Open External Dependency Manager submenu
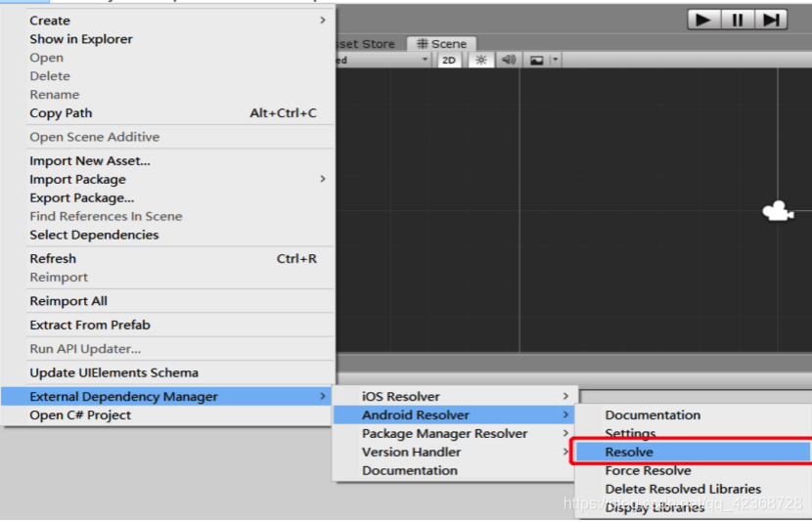Viewport: 812px width, 522px height. pyautogui.click(x=166, y=397)
